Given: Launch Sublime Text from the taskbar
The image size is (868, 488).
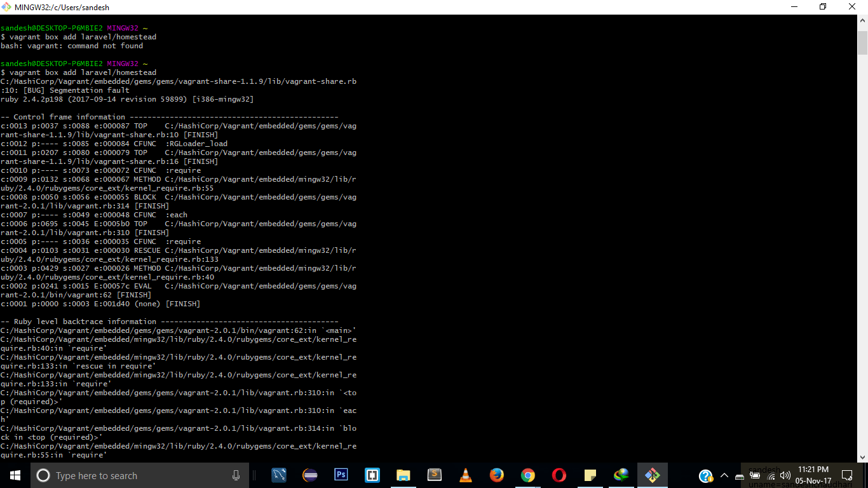Looking at the screenshot, I should point(435,475).
